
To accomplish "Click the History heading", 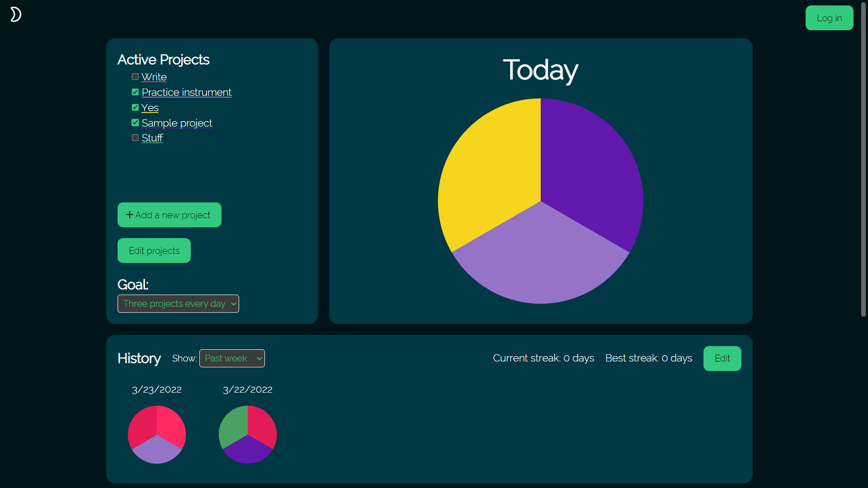I will tap(139, 358).
